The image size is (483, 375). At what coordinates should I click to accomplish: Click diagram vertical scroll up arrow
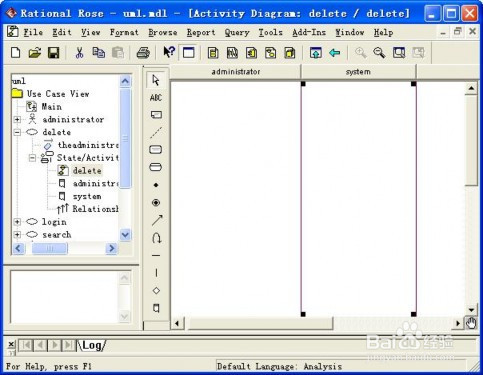(x=471, y=88)
